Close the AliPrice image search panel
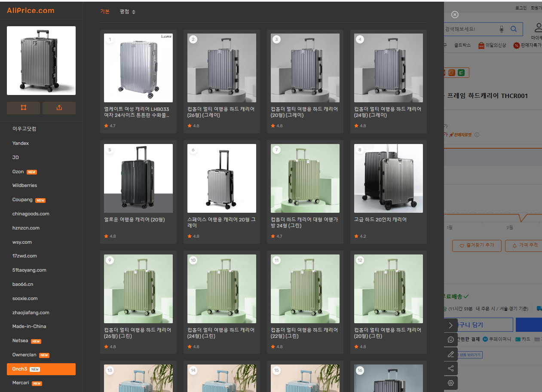This screenshot has height=392, width=542. (455, 15)
